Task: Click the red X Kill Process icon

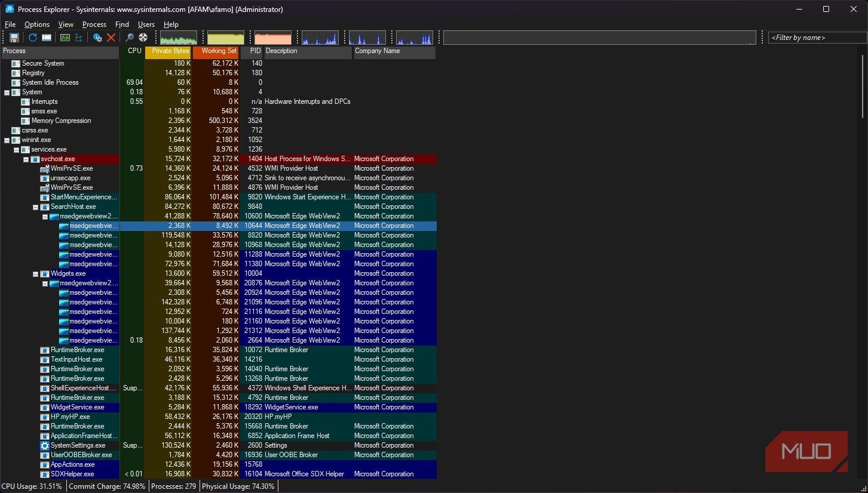Action: coord(111,38)
